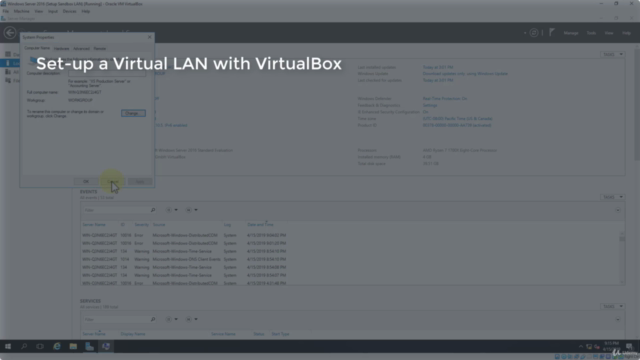The image size is (640, 360).
Task: Select the File and Storage Services sidebar icon
Action: pos(8,80)
